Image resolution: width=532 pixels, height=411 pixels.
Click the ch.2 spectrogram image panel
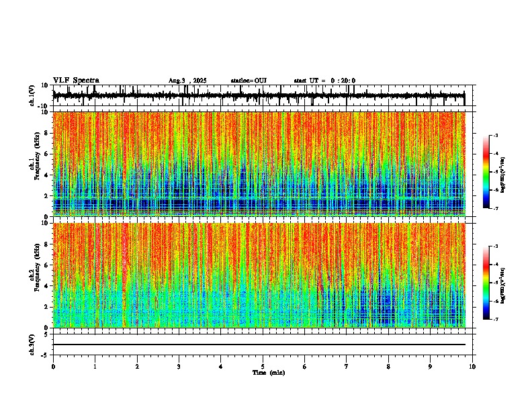[259, 275]
